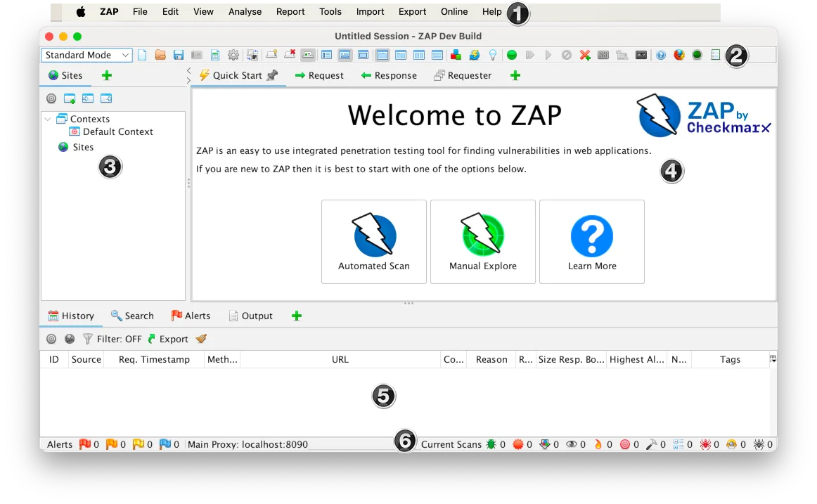The width and height of the screenshot is (817, 504).
Task: Clear the History panel with the broom icon
Action: [x=201, y=339]
